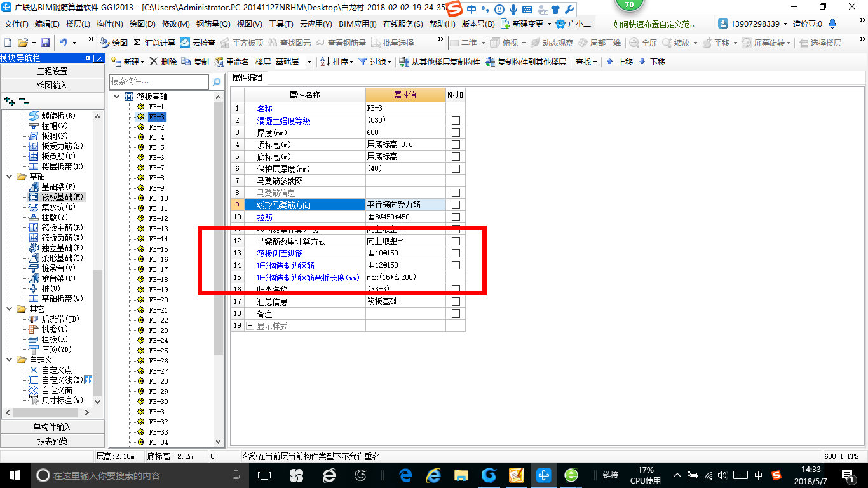Launch 云检查 cloud check
Screen dimensions: 868x488
198,43
